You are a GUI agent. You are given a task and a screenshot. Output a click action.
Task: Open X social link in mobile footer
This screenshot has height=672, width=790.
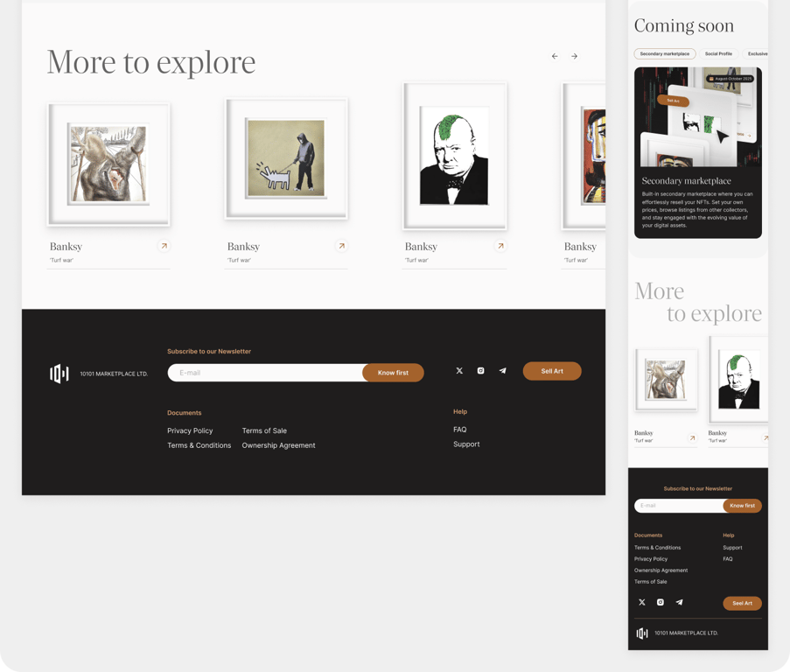pos(642,602)
